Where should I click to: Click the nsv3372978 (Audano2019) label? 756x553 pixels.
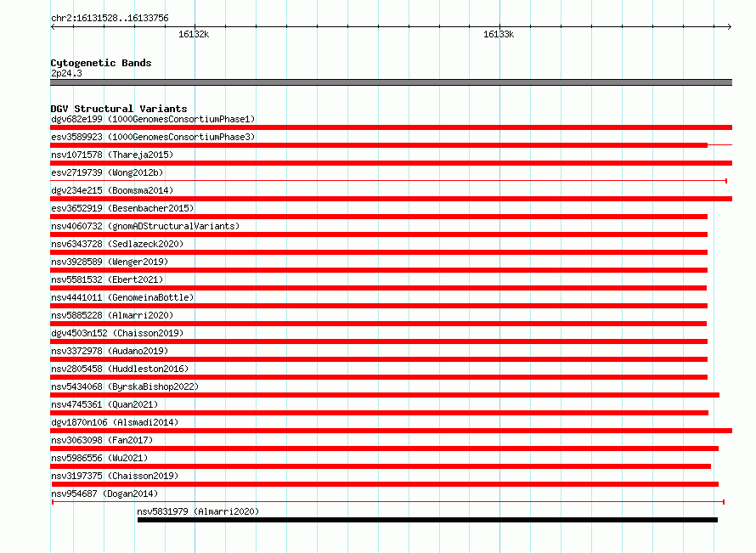(x=110, y=351)
